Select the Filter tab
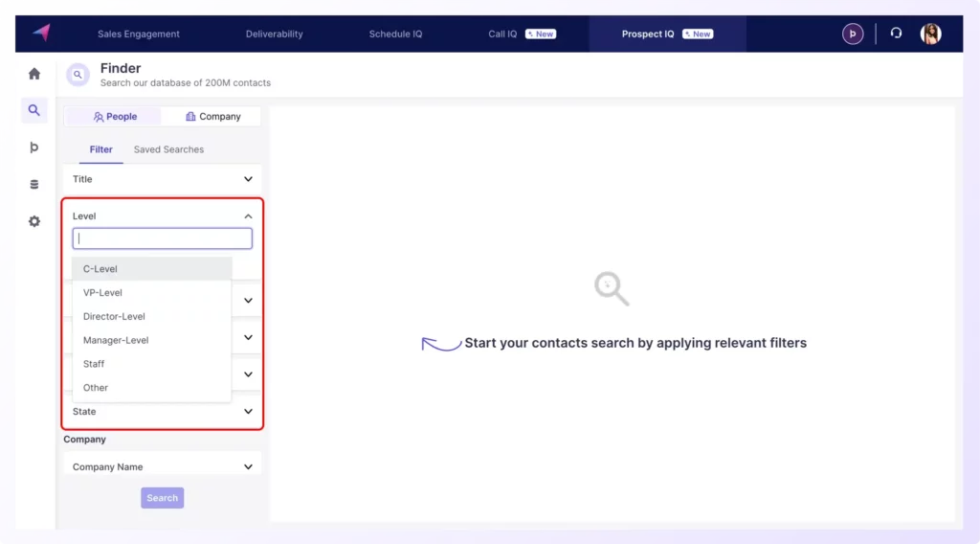Screen dimensions: 980x544 click(x=101, y=149)
